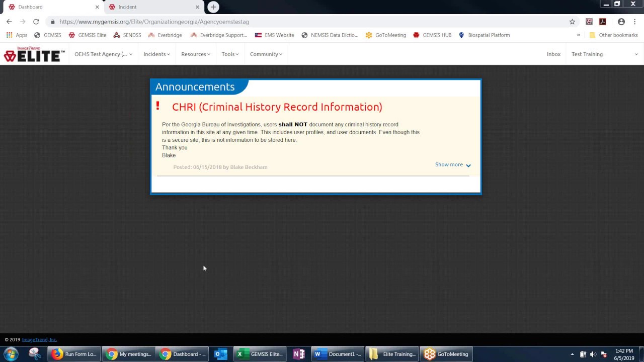The height and width of the screenshot is (362, 644).
Task: Open GEMSIS Elite bookmark
Action: coord(88,35)
